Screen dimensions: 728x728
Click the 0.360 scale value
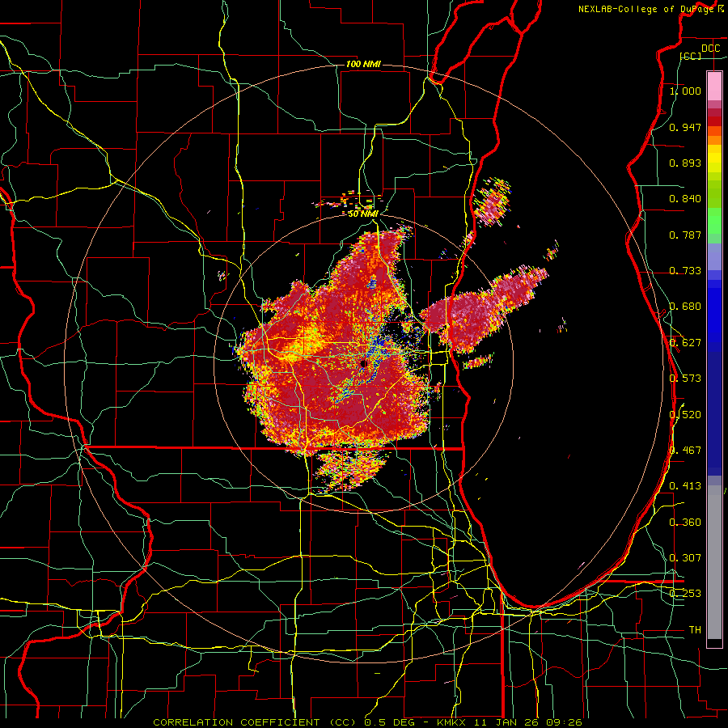[x=685, y=523]
